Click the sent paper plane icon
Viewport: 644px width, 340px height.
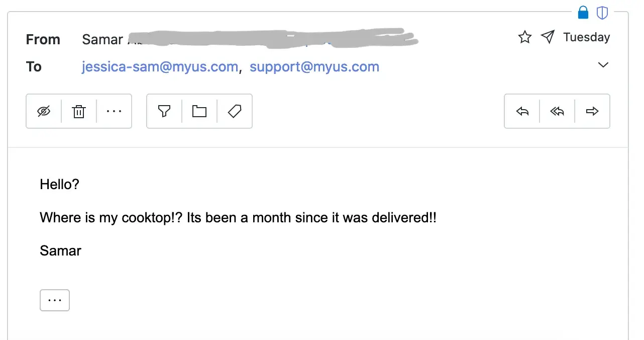(548, 37)
